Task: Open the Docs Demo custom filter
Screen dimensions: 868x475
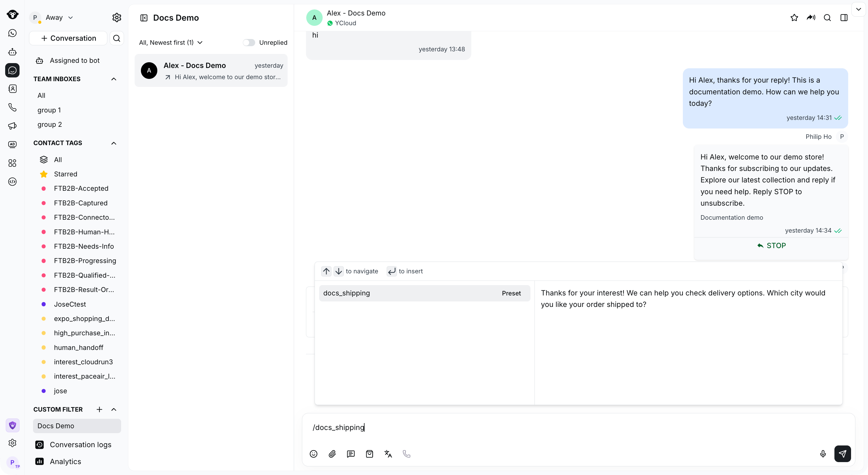Action: [x=77, y=426]
